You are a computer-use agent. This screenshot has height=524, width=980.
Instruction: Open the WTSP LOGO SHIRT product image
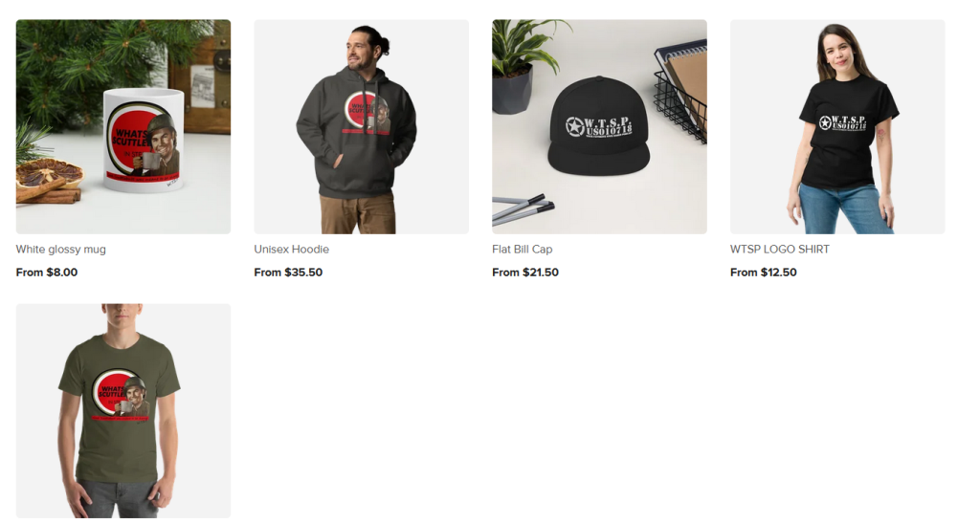tap(837, 127)
